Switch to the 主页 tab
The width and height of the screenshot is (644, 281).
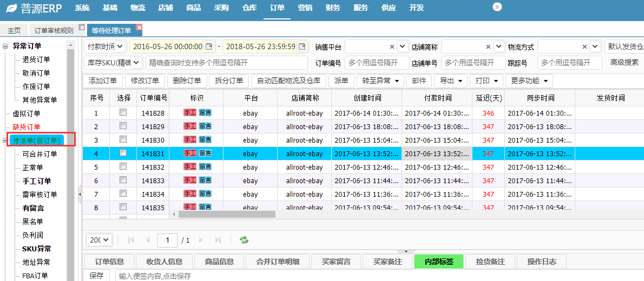point(14,30)
